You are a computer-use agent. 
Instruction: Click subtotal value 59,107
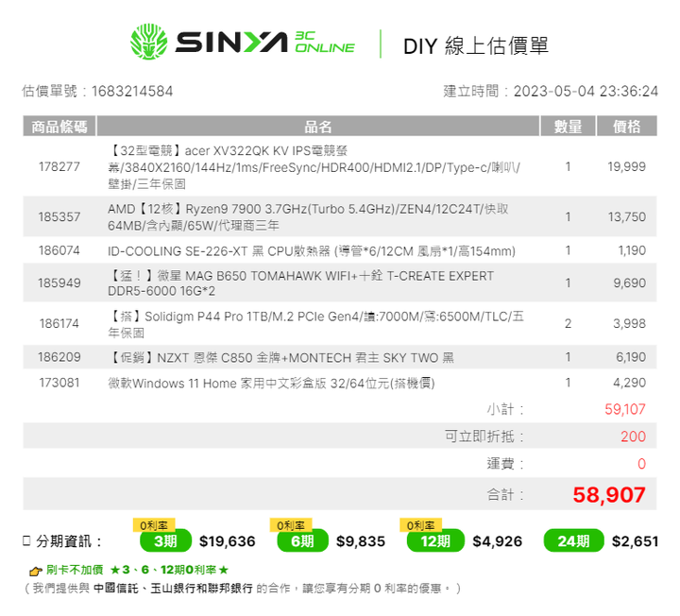point(625,409)
